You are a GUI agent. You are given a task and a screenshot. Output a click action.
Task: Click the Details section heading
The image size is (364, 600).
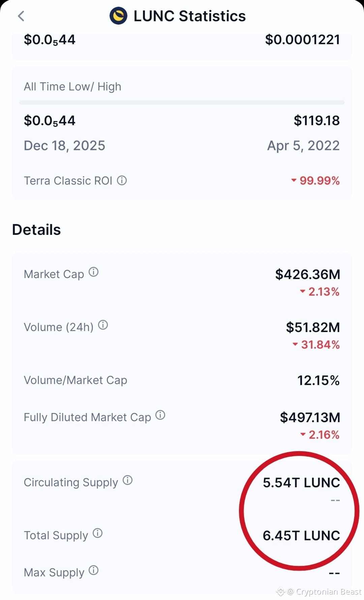pyautogui.click(x=36, y=230)
